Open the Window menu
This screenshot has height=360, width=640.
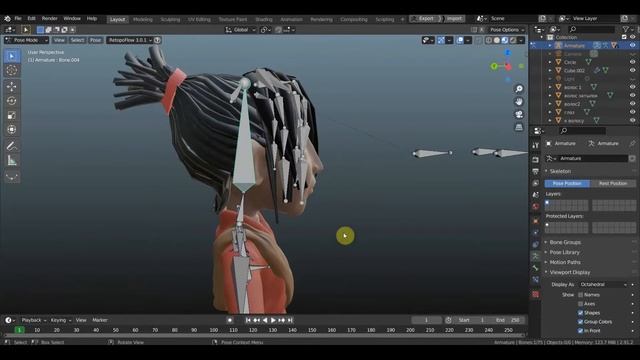pyautogui.click(x=72, y=19)
